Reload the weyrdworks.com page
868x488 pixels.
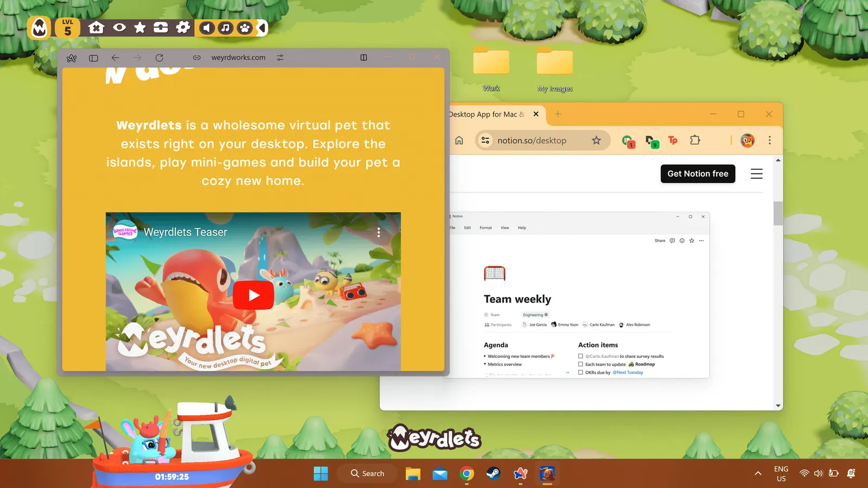click(159, 57)
